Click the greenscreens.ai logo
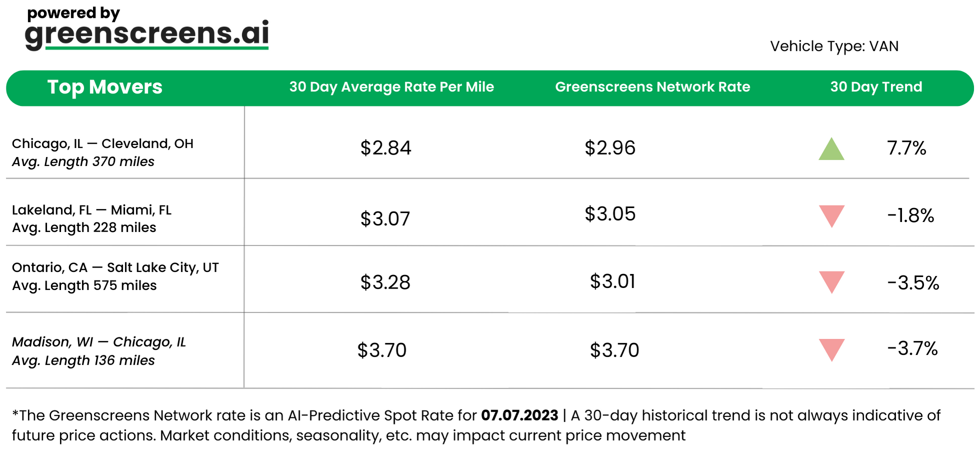980x455 pixels. coord(147,33)
